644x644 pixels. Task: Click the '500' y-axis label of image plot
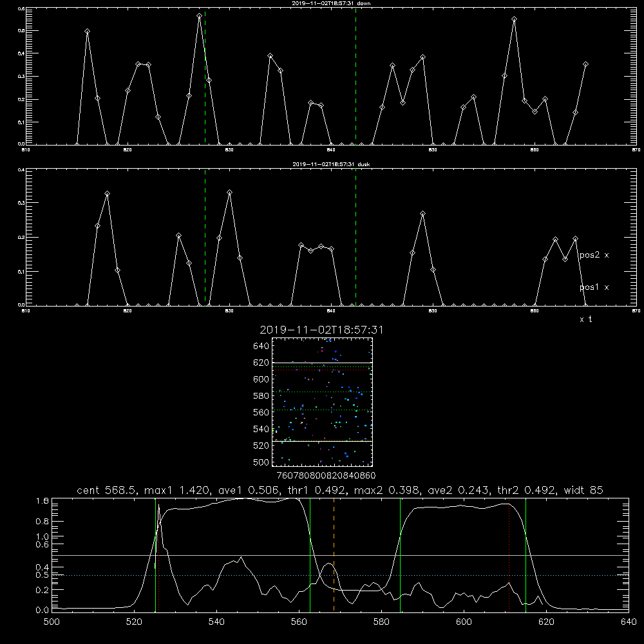point(261,462)
